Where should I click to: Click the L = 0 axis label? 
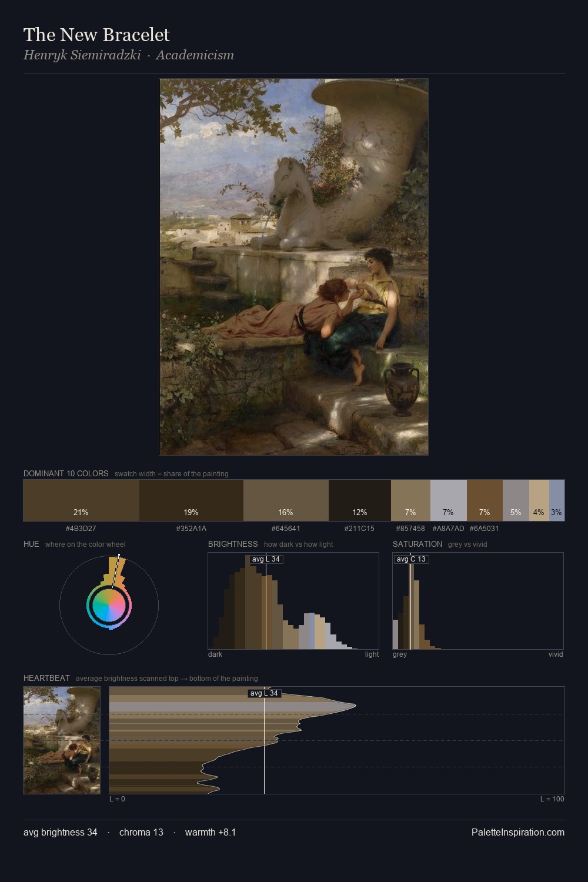coord(117,799)
